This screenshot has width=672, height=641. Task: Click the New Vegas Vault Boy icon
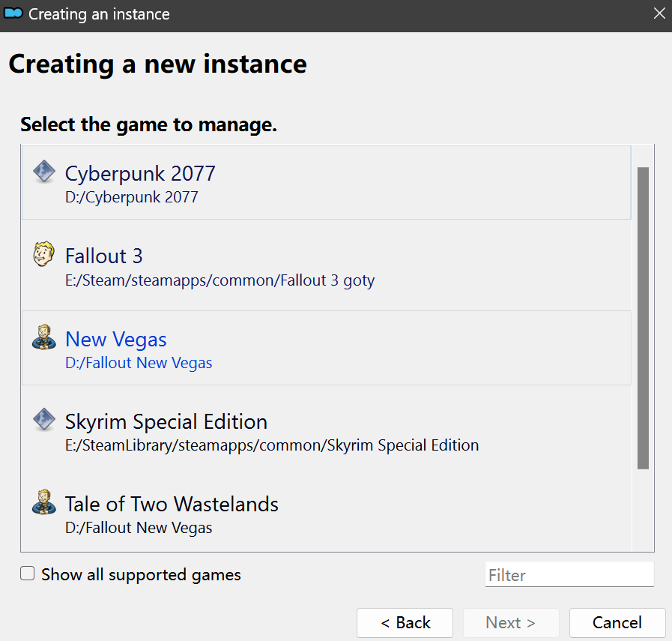[x=43, y=337]
